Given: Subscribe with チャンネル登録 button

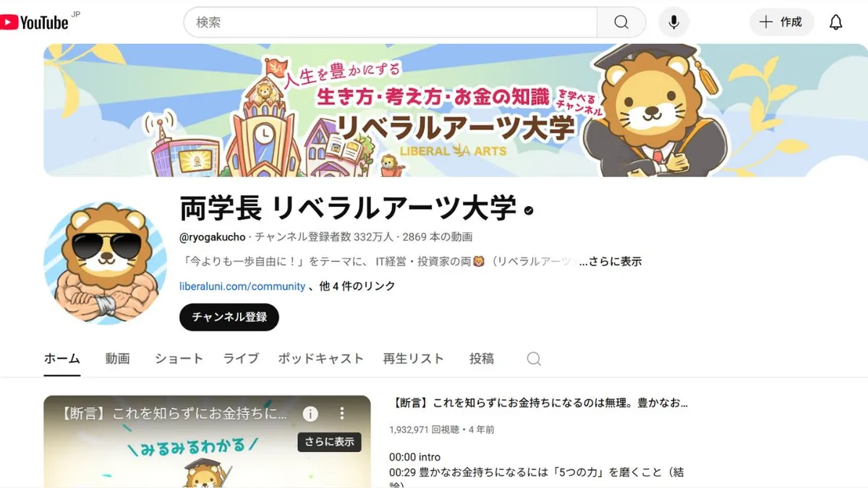Looking at the screenshot, I should 229,317.
